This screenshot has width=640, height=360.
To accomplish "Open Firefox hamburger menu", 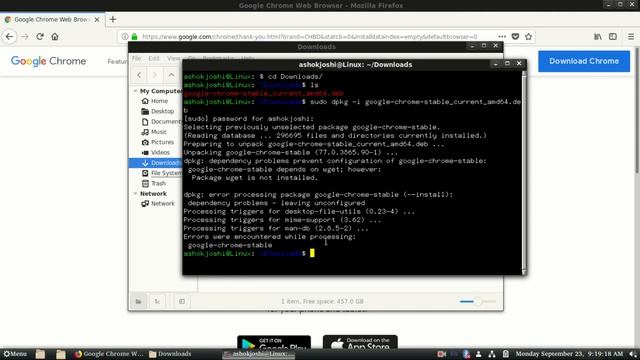I will (631, 37).
